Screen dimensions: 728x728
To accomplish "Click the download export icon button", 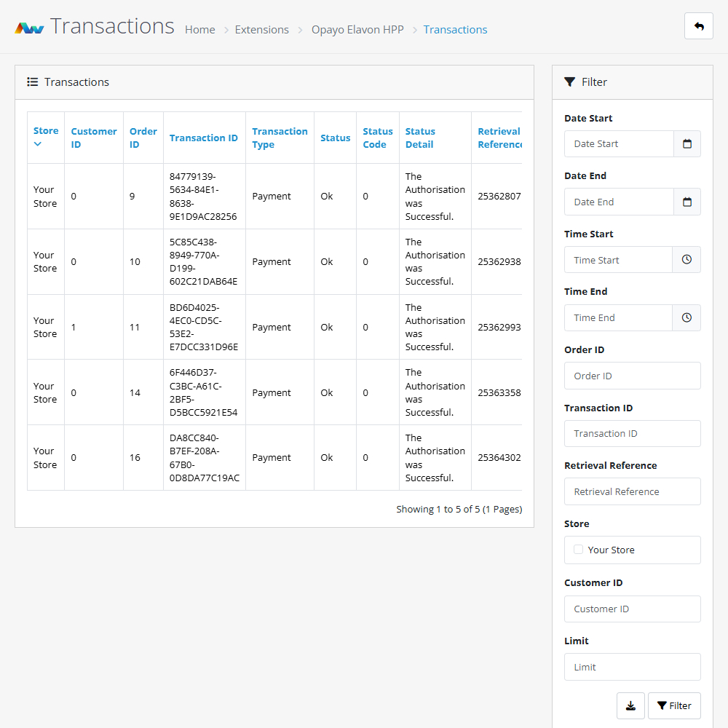I will tap(630, 705).
